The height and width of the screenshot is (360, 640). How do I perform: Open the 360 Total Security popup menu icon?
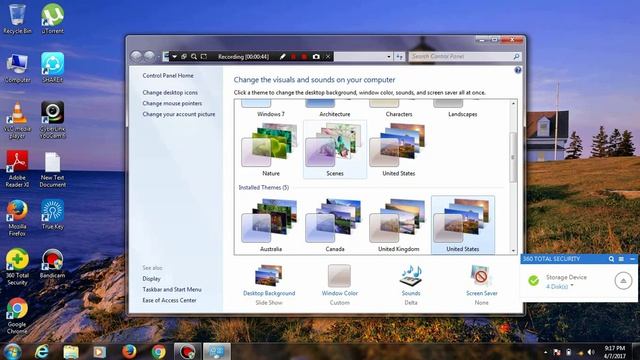coord(621,259)
